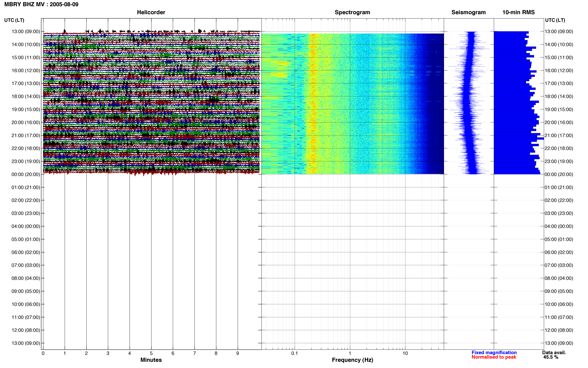Screen dimensions: 588x368
Task: Click the plot title MBRY BHZ MV : 2005-08-09
Action: (x=41, y=4)
